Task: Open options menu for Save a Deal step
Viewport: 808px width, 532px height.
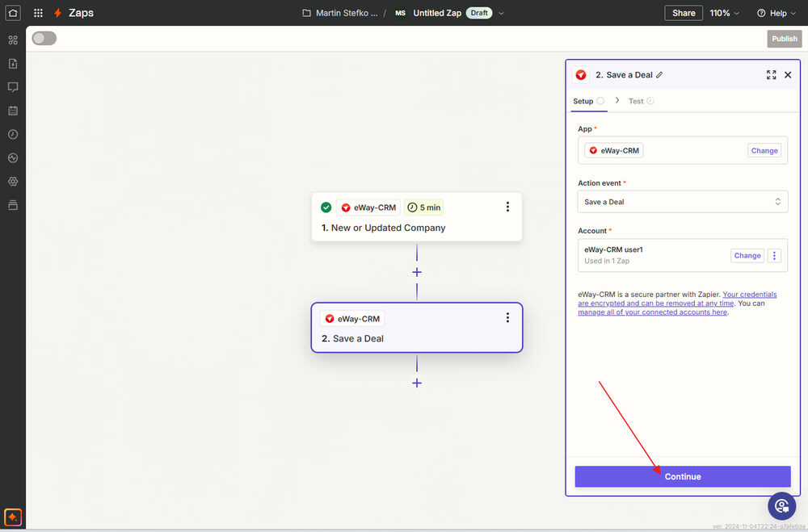Action: point(507,318)
